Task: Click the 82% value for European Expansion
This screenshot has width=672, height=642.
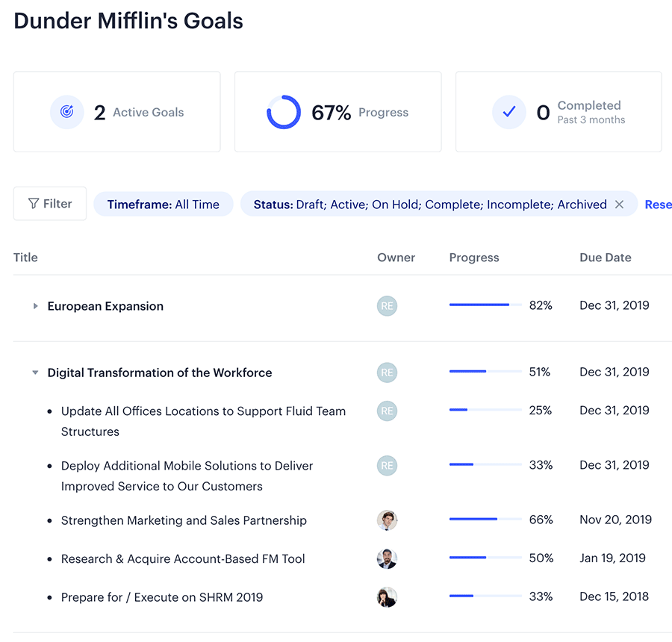Action: 541,305
